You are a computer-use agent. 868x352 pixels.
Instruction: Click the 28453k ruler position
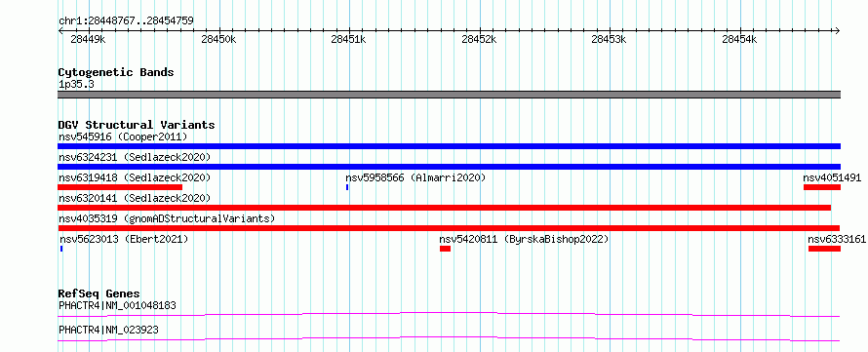[609, 39]
